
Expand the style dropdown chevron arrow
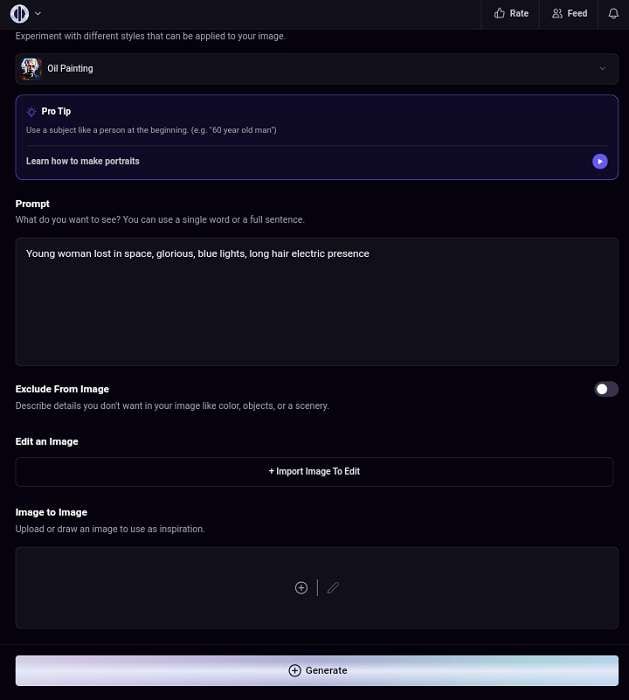pyautogui.click(x=602, y=69)
